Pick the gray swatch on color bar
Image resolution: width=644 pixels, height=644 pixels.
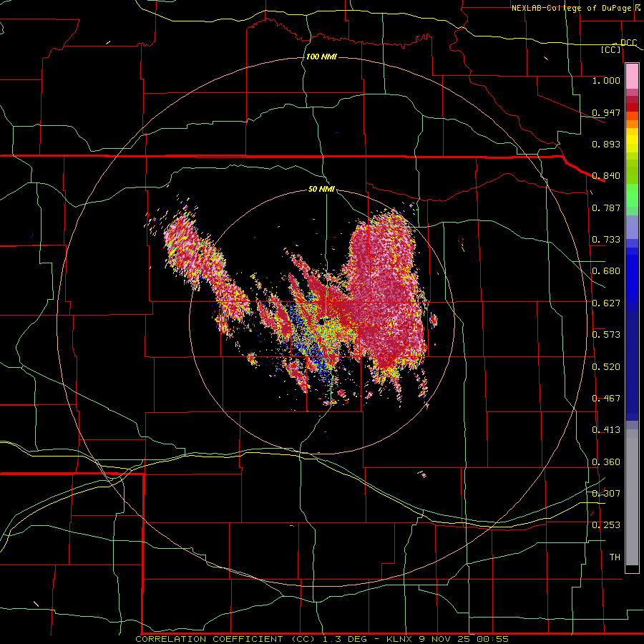pyautogui.click(x=632, y=497)
